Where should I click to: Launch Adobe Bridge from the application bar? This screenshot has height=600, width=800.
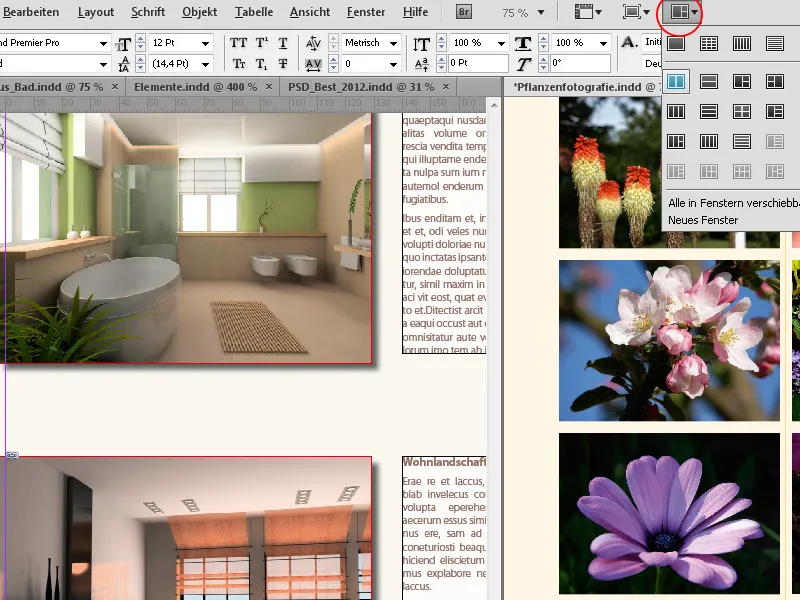(x=464, y=12)
